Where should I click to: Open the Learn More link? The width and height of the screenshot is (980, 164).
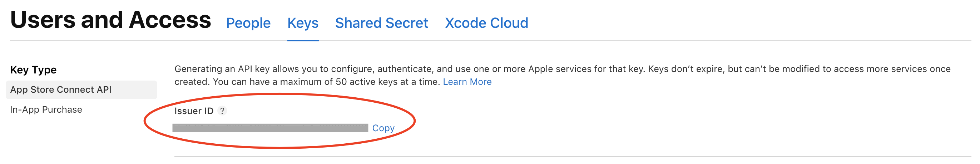[467, 82]
